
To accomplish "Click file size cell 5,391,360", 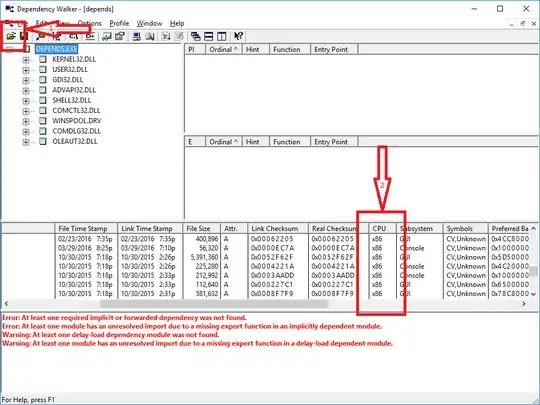I will tap(204, 257).
